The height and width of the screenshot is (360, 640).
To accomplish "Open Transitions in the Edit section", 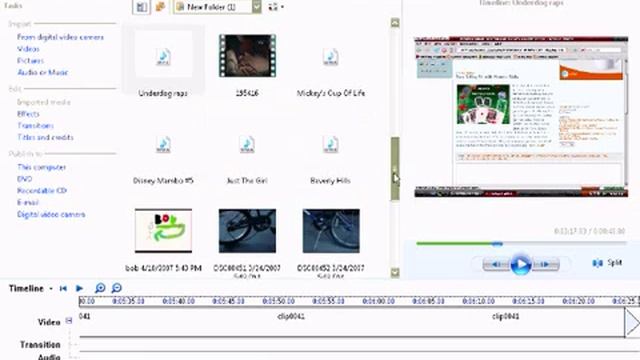I will click(x=35, y=126).
